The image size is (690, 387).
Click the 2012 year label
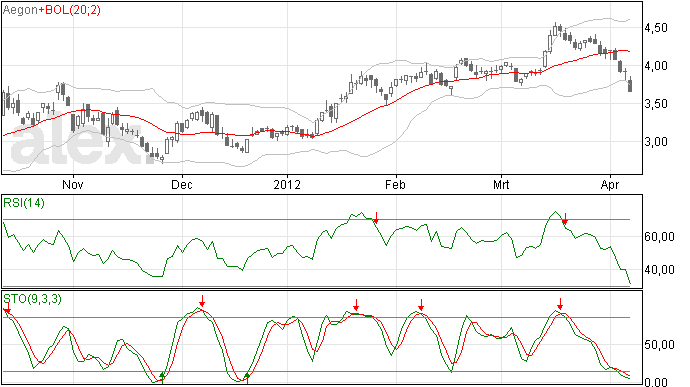(287, 184)
